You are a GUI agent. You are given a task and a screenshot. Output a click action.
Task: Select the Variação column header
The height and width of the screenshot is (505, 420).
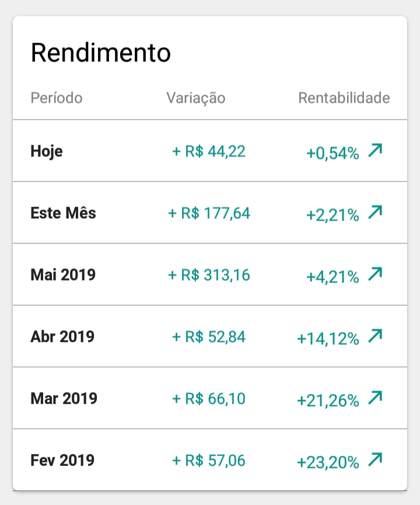click(195, 97)
